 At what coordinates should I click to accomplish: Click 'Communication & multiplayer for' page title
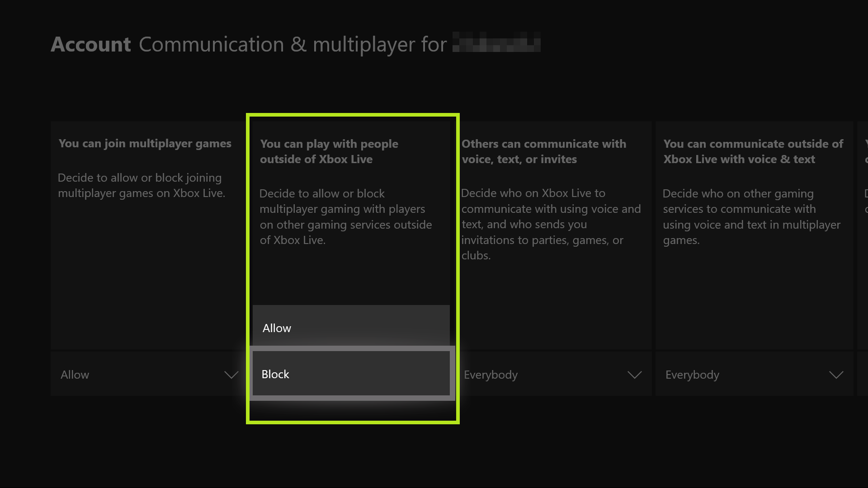[292, 44]
